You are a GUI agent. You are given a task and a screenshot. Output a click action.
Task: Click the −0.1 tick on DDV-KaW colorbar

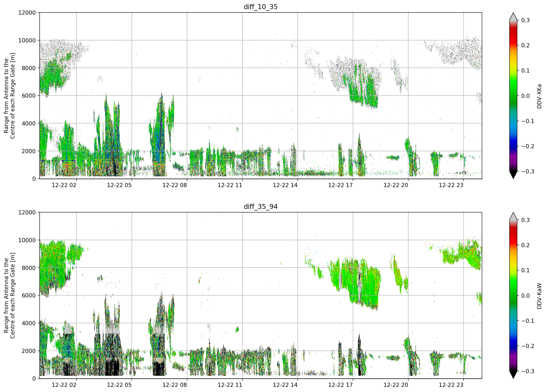[x=528, y=321]
